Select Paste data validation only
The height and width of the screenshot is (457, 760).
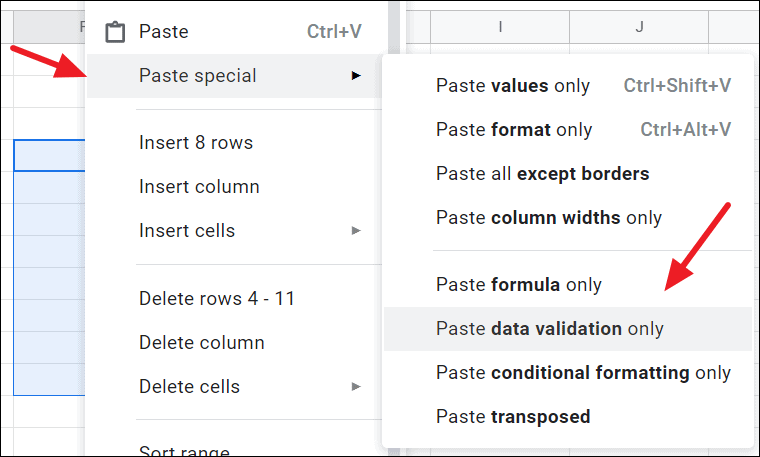550,329
